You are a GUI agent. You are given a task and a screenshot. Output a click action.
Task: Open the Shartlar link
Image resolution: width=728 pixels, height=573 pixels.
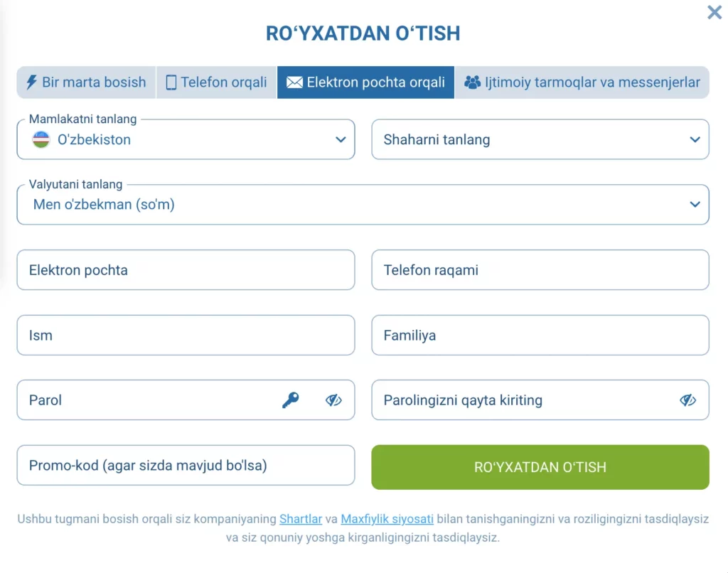(x=301, y=519)
